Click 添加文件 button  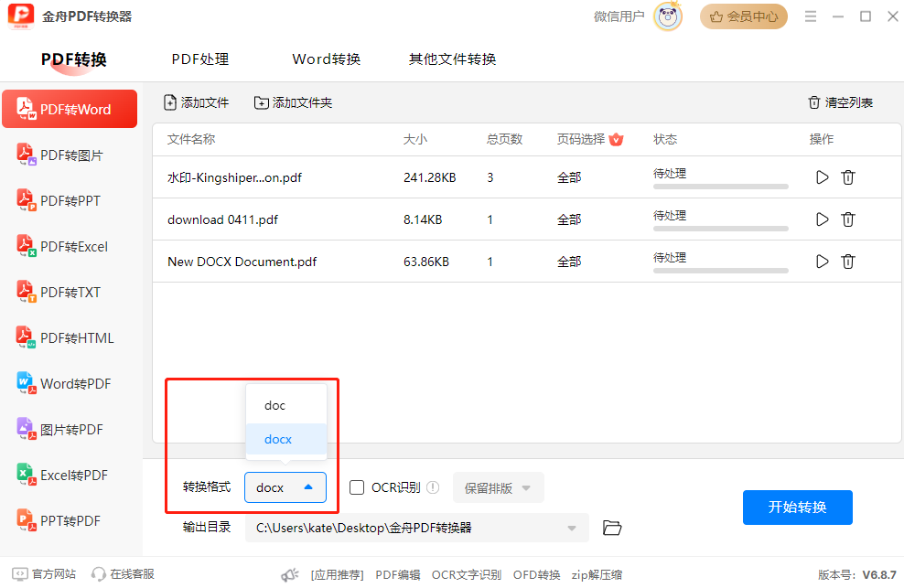tap(196, 102)
